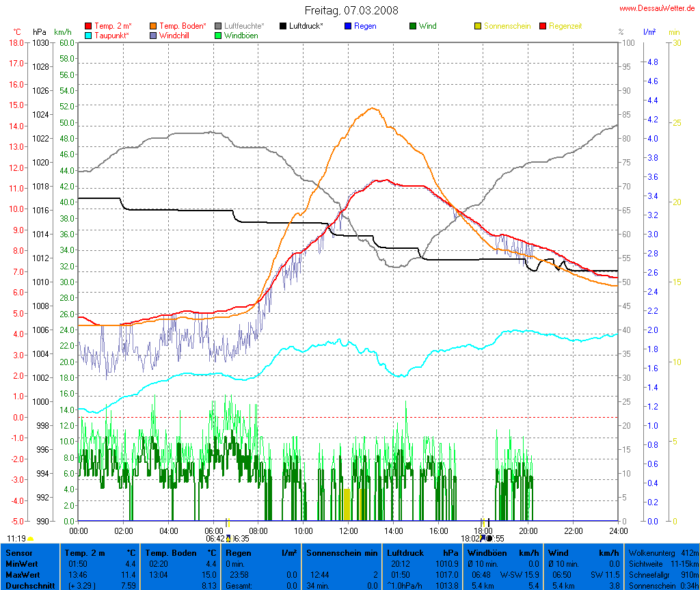The image size is (700, 590).
Task: Click the Regenzeit legend label
Action: [x=565, y=26]
